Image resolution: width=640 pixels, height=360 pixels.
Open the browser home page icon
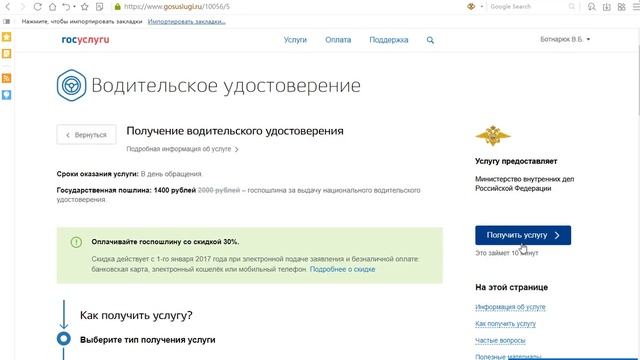point(52,7)
